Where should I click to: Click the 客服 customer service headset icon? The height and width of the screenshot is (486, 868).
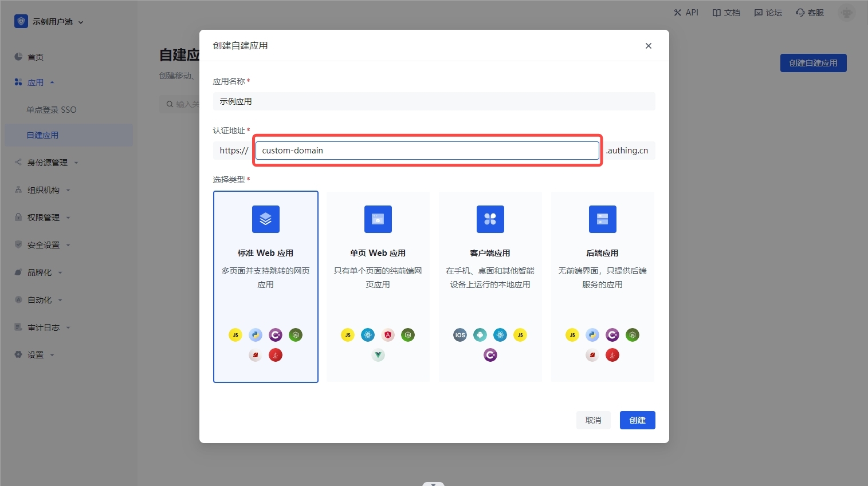point(800,13)
